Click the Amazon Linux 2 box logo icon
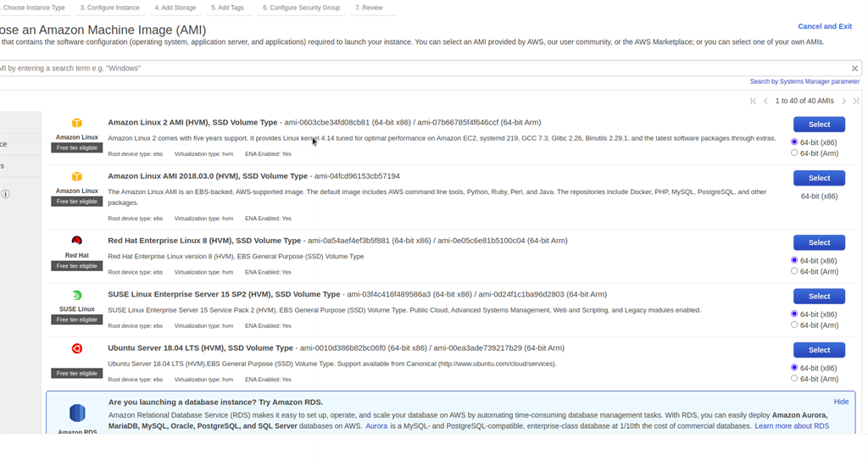The image size is (868, 461). click(77, 123)
